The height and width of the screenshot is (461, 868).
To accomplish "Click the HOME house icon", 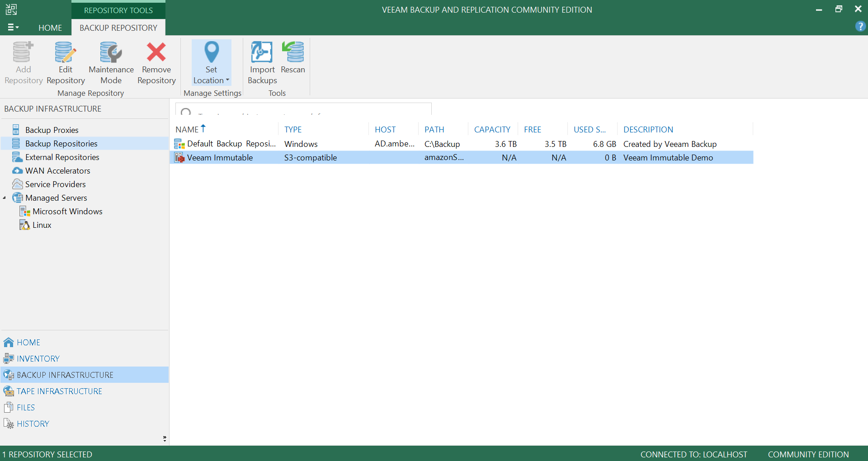I will pos(8,342).
